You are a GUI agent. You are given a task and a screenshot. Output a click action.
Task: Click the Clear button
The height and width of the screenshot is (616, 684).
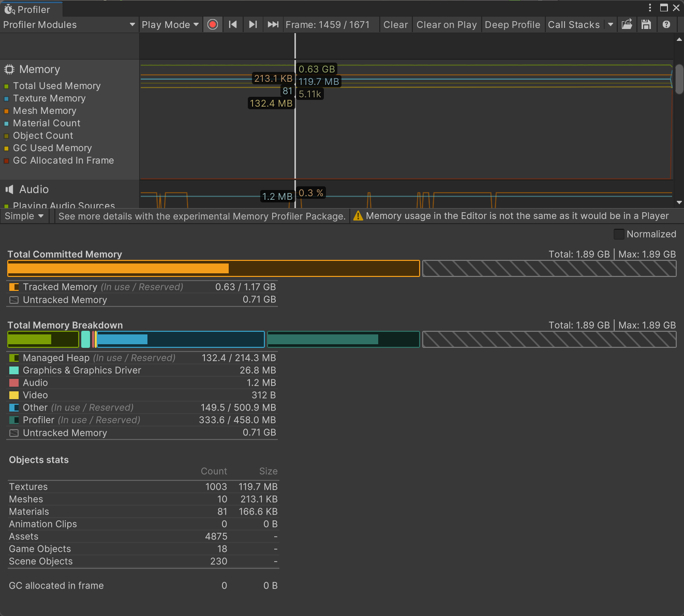pyautogui.click(x=396, y=24)
